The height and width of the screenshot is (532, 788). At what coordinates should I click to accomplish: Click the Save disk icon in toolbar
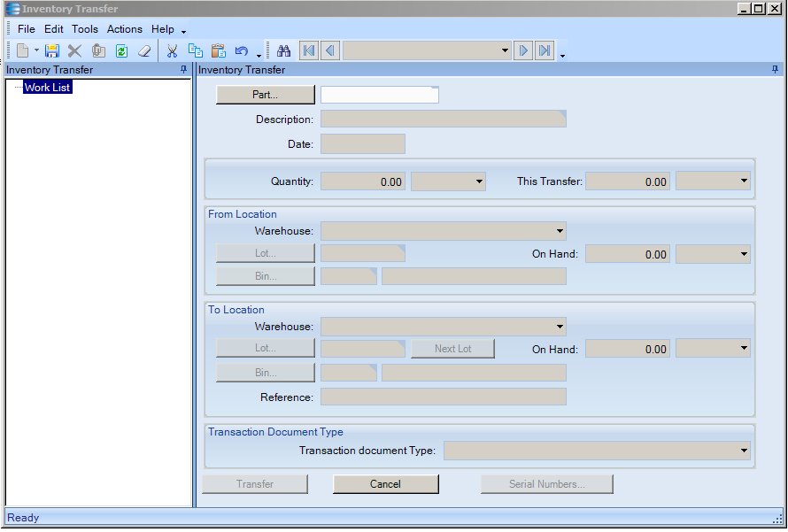point(52,51)
